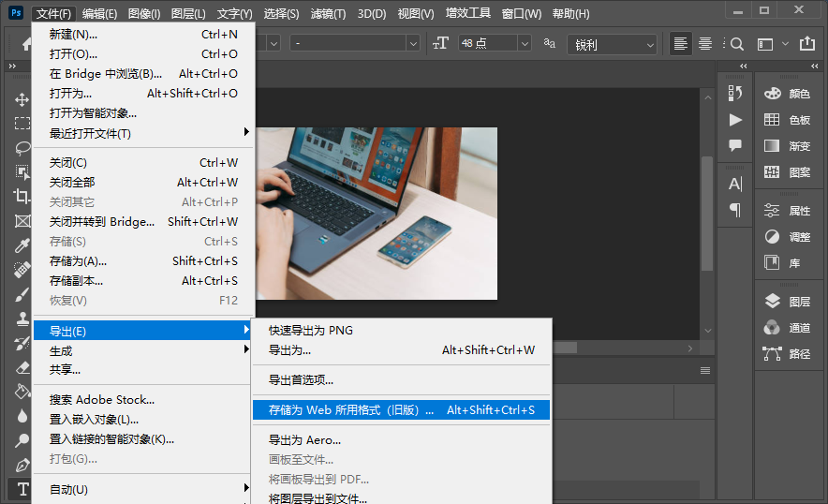Open the 渐变 (Gradient) panel

pos(788,146)
